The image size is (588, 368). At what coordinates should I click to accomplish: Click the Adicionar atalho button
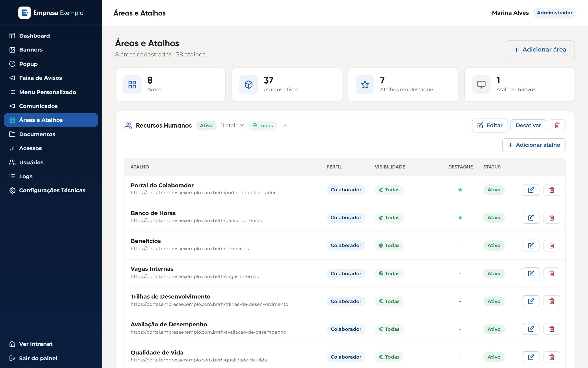[534, 145]
